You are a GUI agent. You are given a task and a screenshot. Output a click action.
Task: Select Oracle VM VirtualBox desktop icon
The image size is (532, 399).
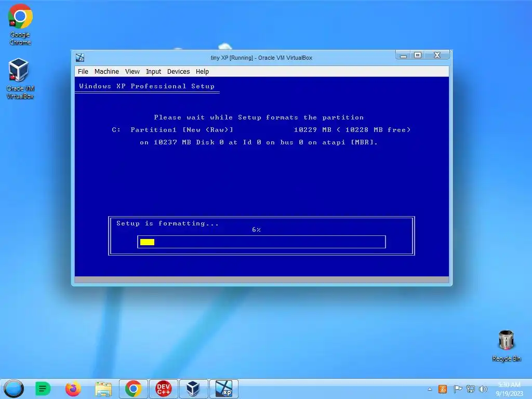pyautogui.click(x=20, y=79)
